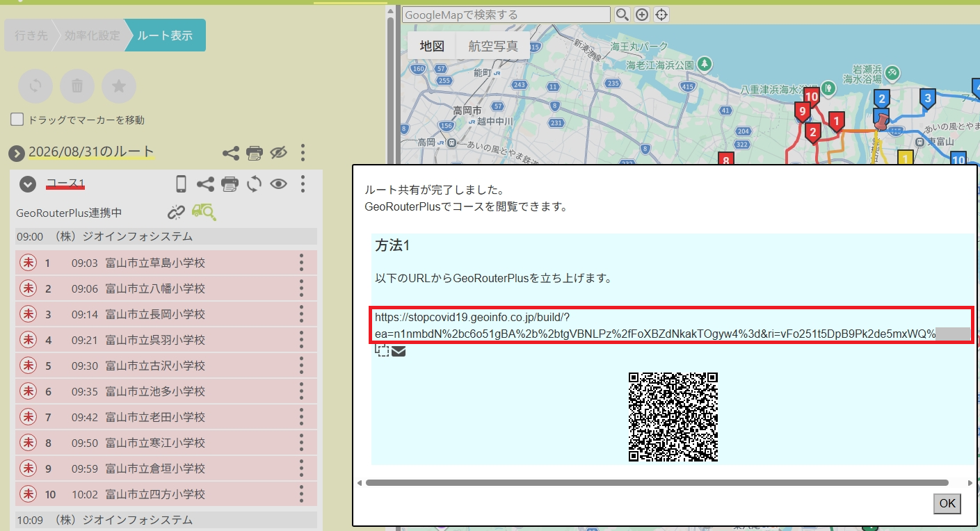This screenshot has height=531, width=980.
Task: Click the GeoRouterPlus share URL
Action: pyautogui.click(x=672, y=325)
